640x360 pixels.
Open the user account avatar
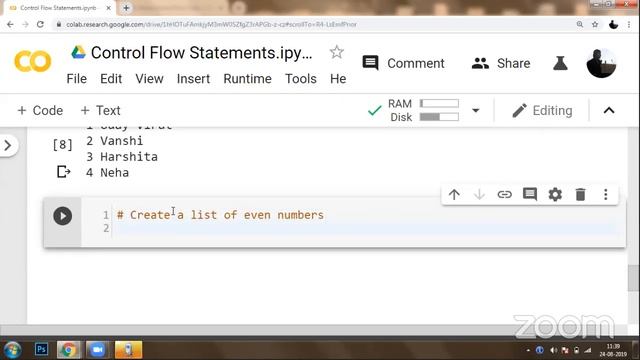(x=601, y=63)
